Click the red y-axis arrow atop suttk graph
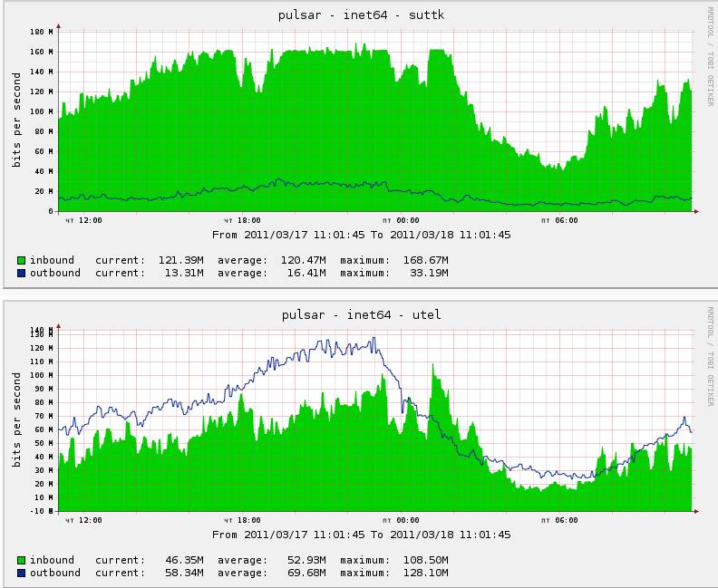 59,26
